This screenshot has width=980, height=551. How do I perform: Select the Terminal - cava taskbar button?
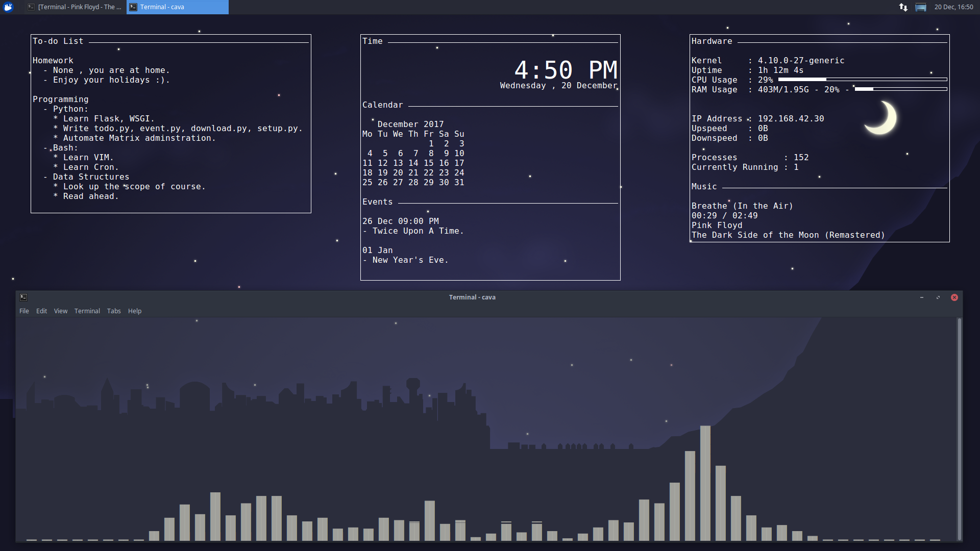click(x=178, y=7)
